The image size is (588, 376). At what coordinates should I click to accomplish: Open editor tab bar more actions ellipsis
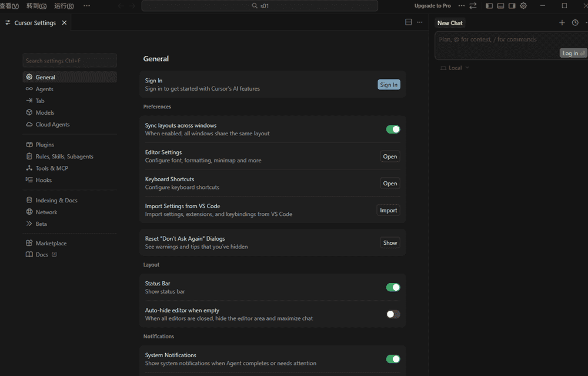click(419, 22)
